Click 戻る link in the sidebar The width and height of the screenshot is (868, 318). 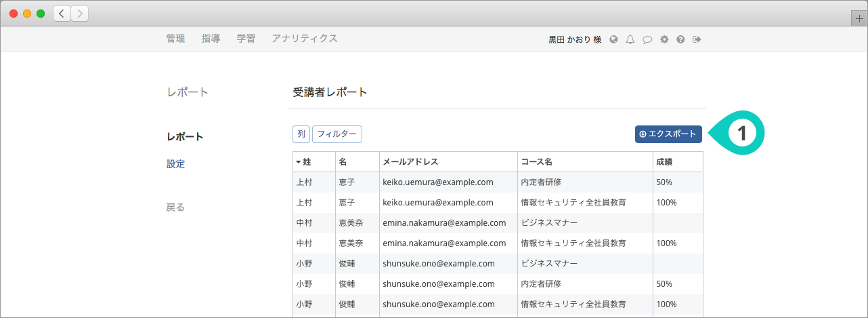click(175, 207)
